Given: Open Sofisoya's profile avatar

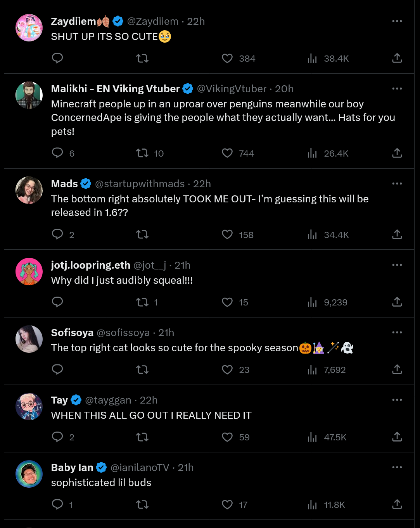Looking at the screenshot, I should (29, 339).
